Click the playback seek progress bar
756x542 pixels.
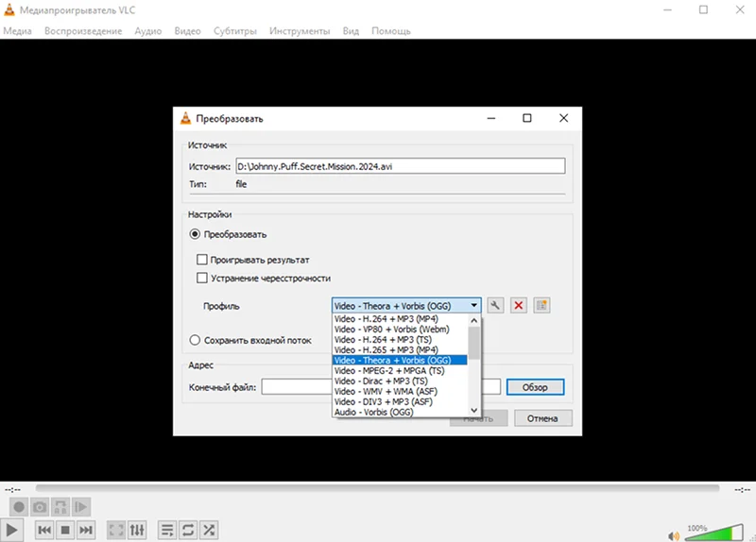[x=377, y=488]
